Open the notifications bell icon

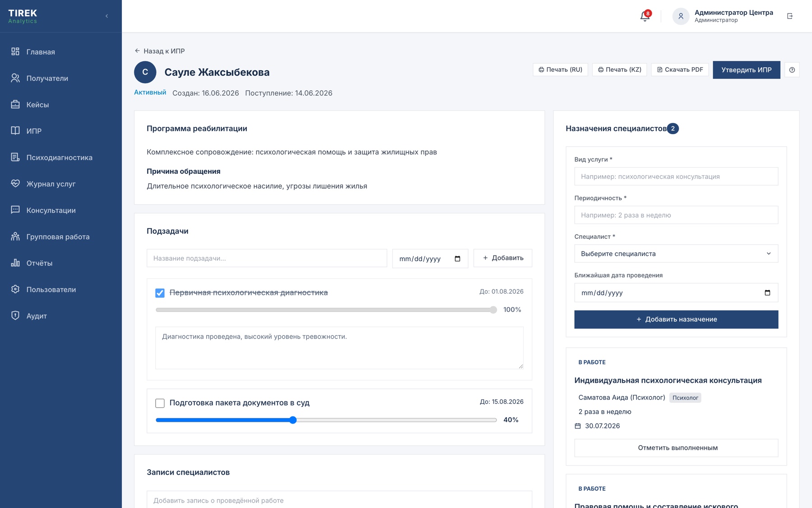(x=645, y=16)
